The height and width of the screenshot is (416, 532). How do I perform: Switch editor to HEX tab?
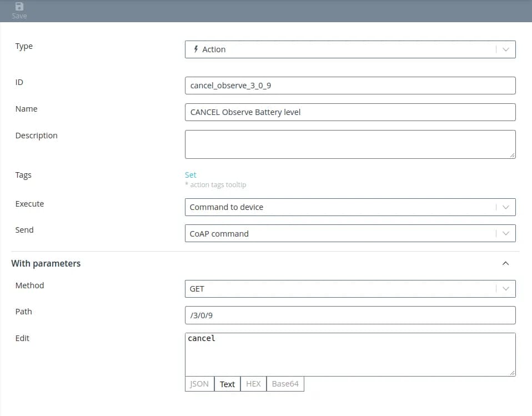coord(253,384)
